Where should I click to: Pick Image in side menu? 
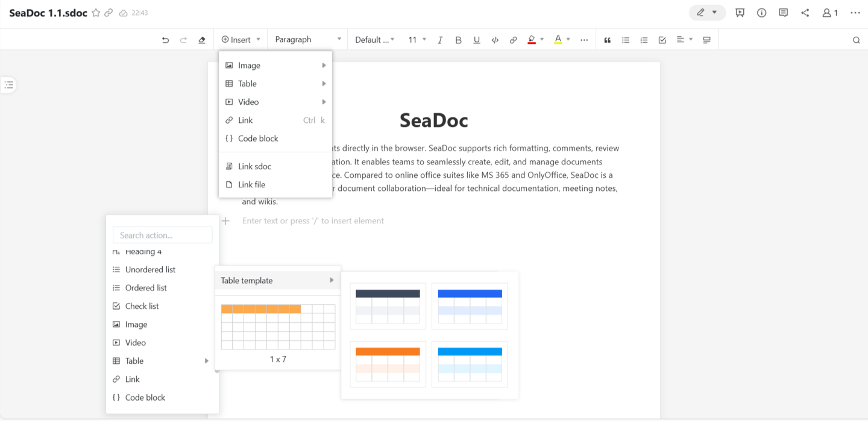point(162,325)
